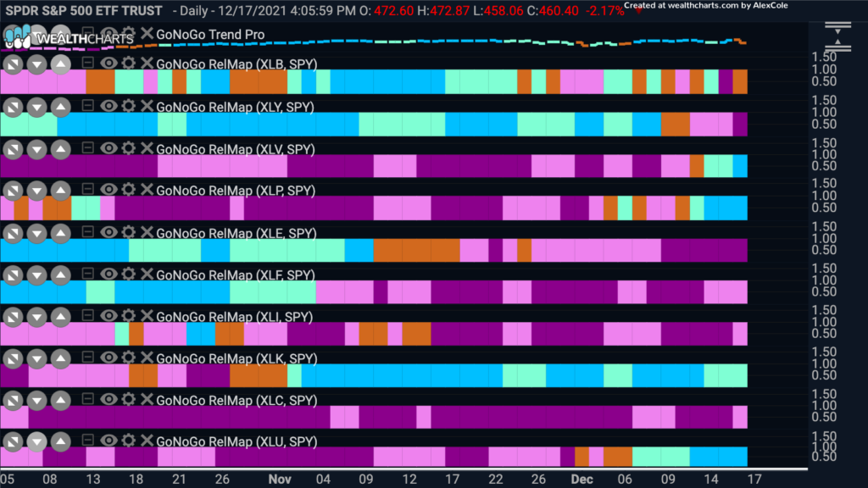Open settings gear for GoNoGo Trend Pro

(129, 33)
